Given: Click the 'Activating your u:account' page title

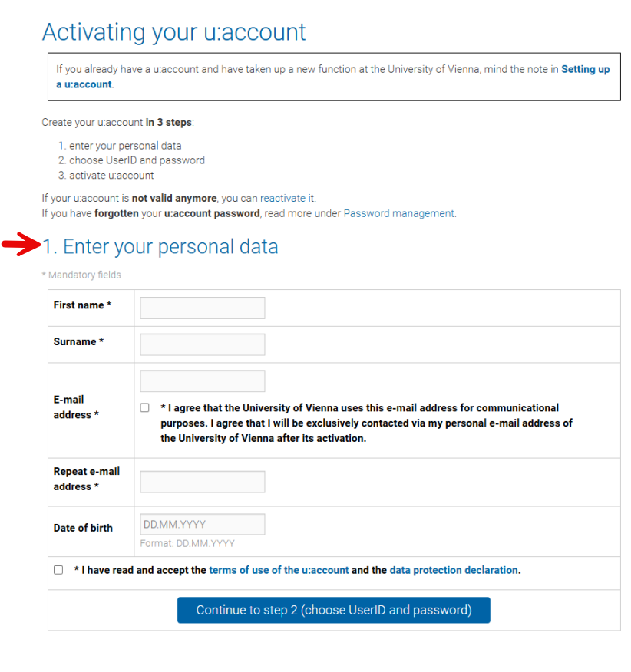Looking at the screenshot, I should 173,32.
